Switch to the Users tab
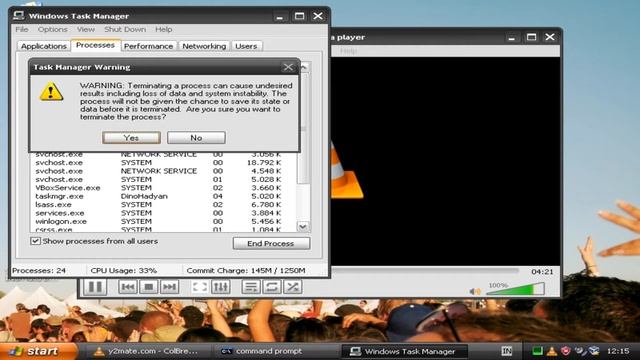This screenshot has height=360, width=640. [246, 46]
